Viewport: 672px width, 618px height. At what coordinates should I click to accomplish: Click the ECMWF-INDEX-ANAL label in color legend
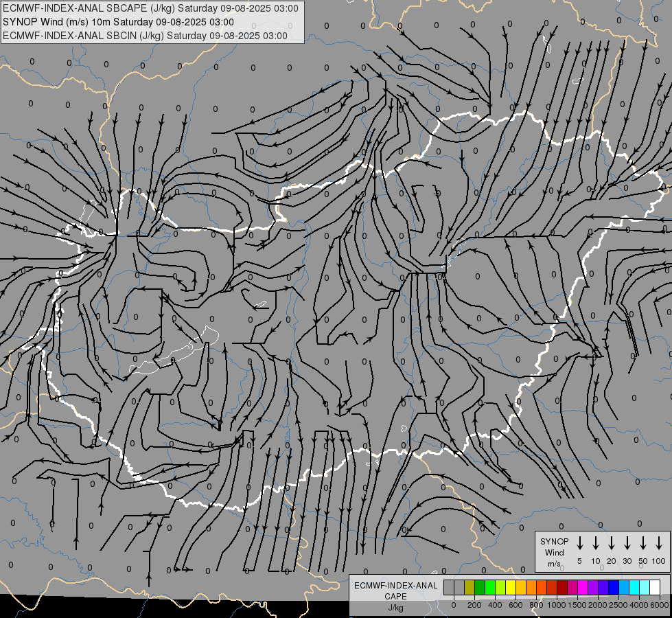tap(395, 586)
